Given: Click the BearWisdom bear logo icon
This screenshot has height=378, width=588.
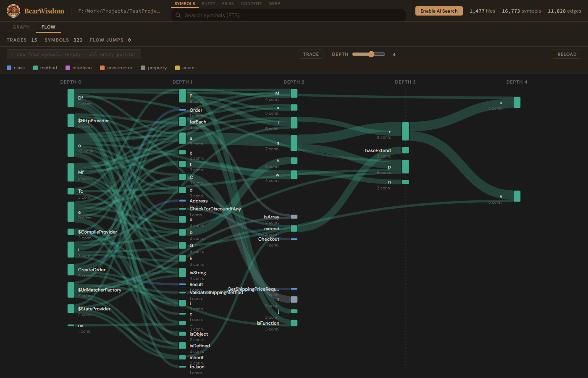Looking at the screenshot, I should pos(13,11).
